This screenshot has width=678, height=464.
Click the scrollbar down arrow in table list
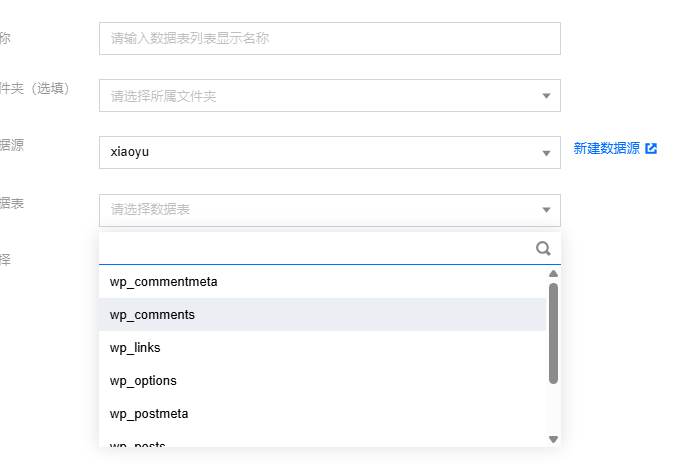click(553, 439)
